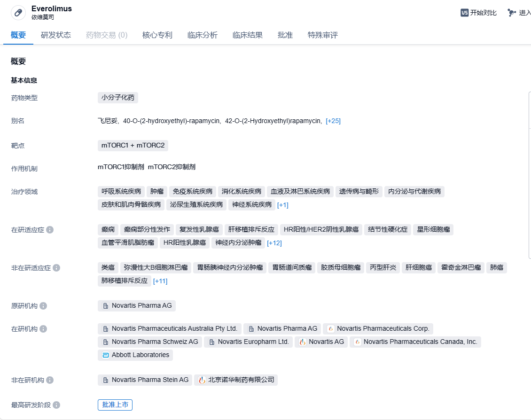The width and height of the screenshot is (531, 420).
Task: Open the 核心专利 tab
Action: [157, 35]
